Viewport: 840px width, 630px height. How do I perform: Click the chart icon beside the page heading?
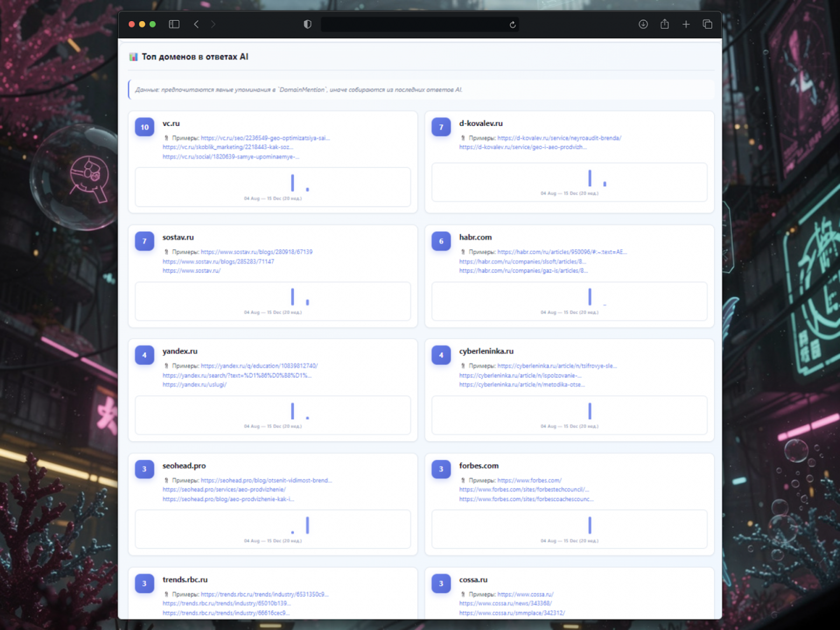point(132,56)
